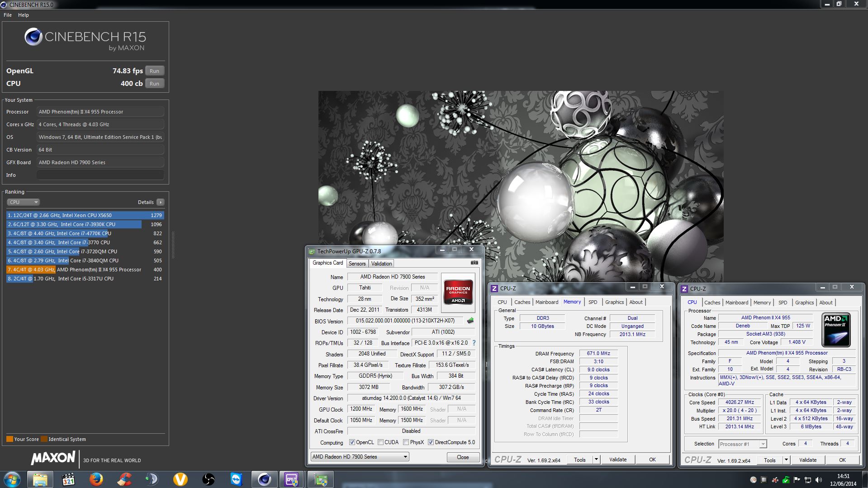Launch Firefox from the taskbar
The width and height of the screenshot is (868, 488).
96,479
